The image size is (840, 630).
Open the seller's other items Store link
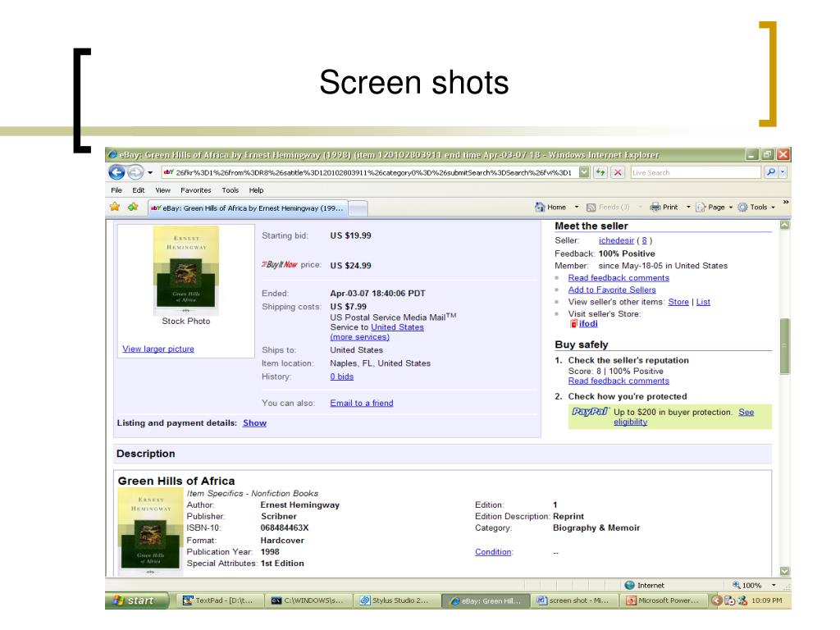pyautogui.click(x=678, y=302)
